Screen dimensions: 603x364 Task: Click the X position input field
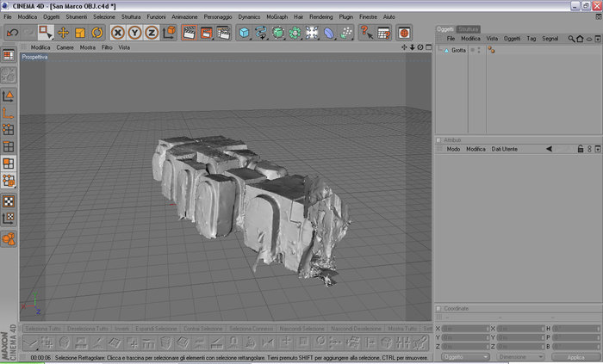coord(465,329)
